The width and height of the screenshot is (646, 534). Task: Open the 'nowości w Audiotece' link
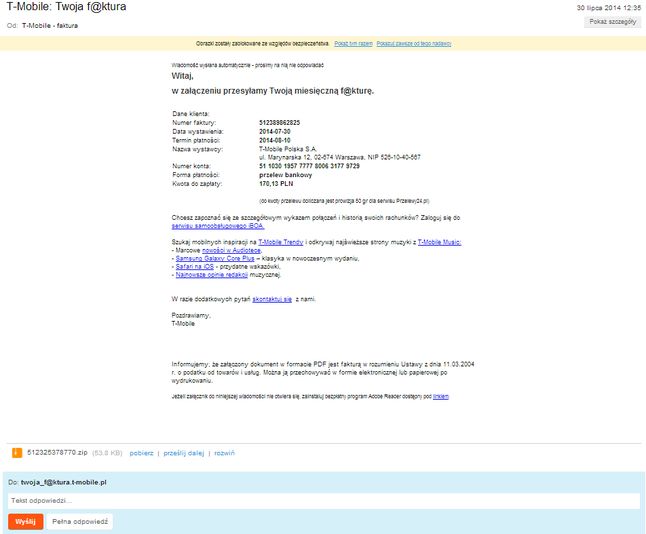click(x=231, y=251)
